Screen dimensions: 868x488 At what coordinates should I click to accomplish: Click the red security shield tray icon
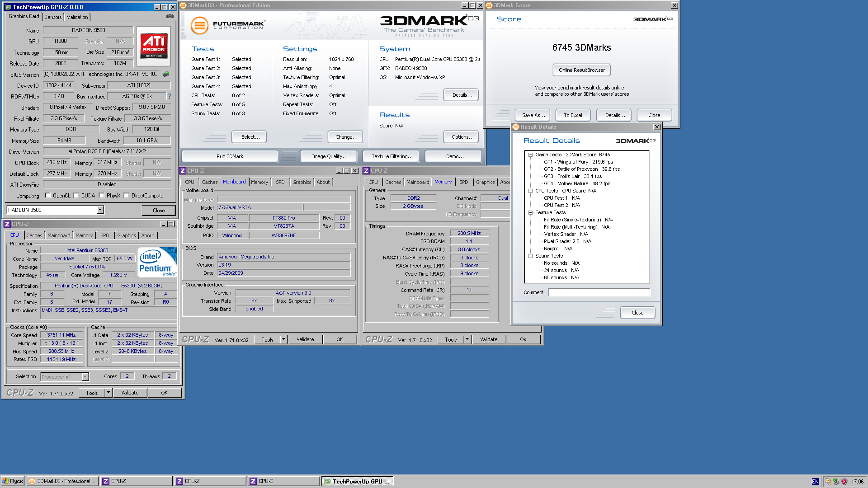pyautogui.click(x=844, y=482)
